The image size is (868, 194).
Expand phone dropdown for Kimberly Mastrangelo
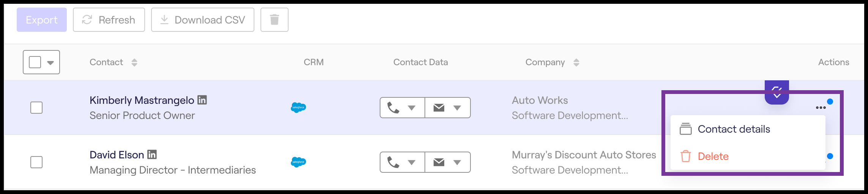point(411,108)
